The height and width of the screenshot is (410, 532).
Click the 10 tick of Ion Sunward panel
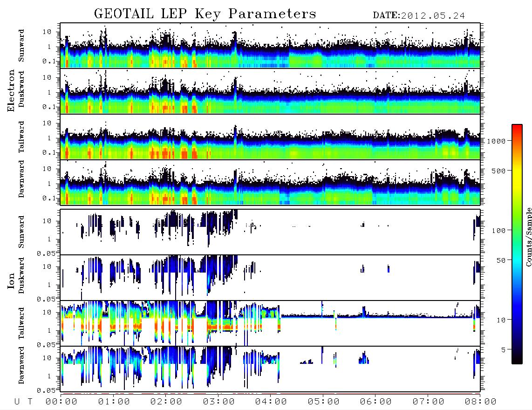pos(47,221)
